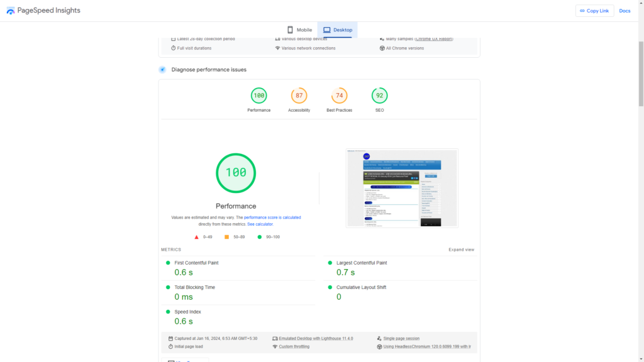Click the red triangle 0–49 legend icon
Viewport: 644px width, 362px height.
196,237
